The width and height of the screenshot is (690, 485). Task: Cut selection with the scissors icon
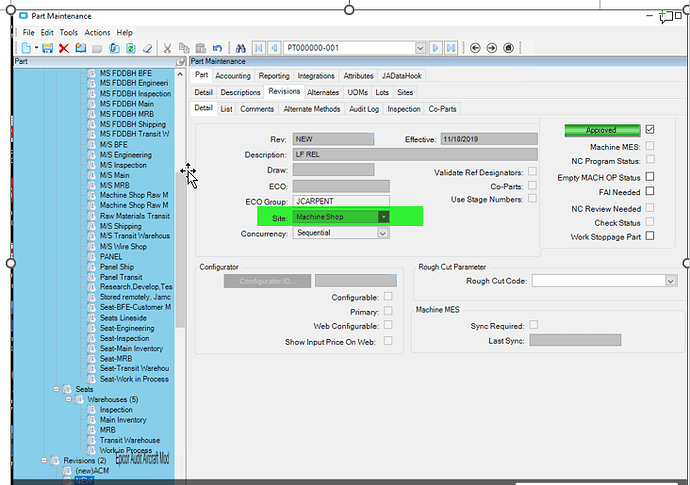167,48
